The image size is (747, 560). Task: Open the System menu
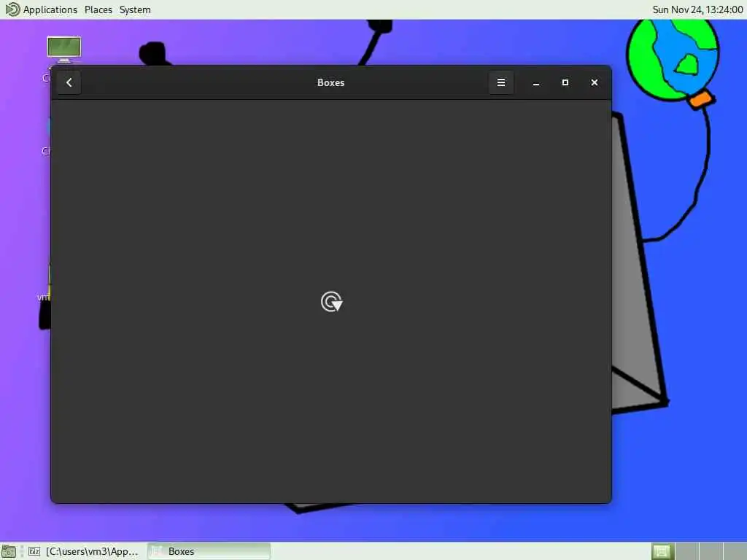coord(135,9)
